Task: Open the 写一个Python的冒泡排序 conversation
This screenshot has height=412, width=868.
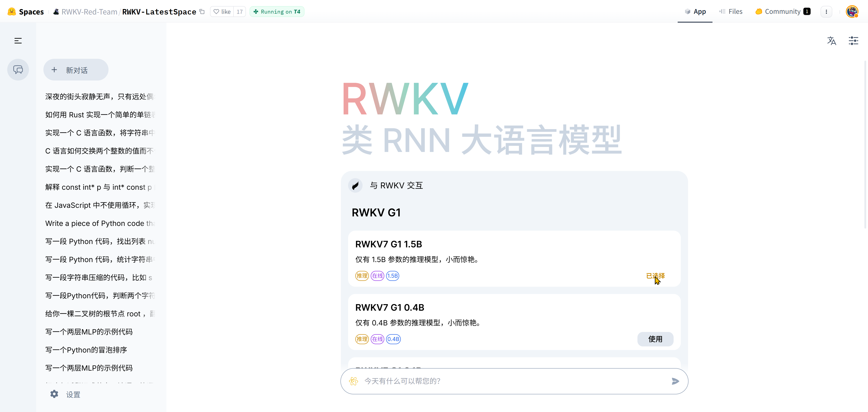Action: (x=86, y=350)
